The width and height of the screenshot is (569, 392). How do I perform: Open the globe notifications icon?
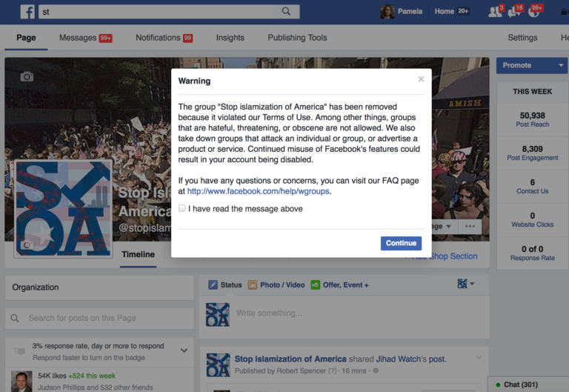coord(534,11)
